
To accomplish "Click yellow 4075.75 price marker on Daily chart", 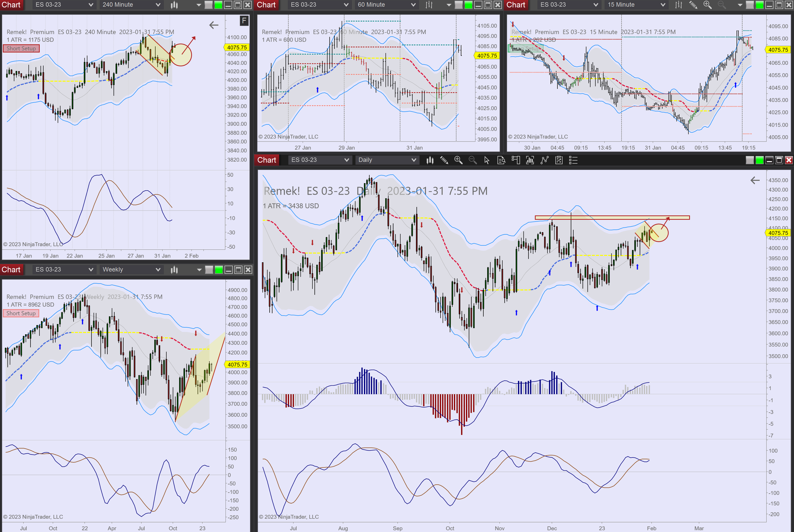I will 778,233.
